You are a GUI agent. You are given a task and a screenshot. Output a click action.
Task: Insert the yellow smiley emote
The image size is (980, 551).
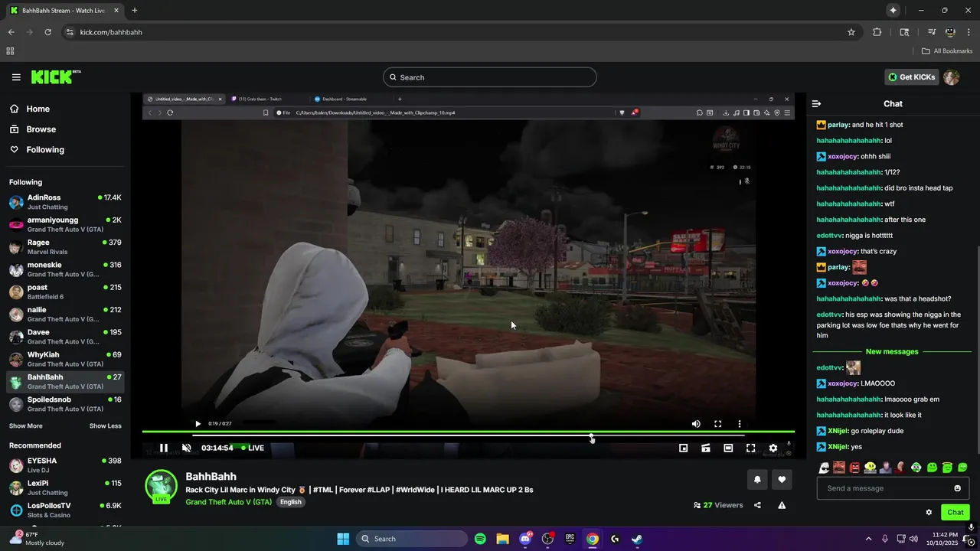tap(870, 468)
